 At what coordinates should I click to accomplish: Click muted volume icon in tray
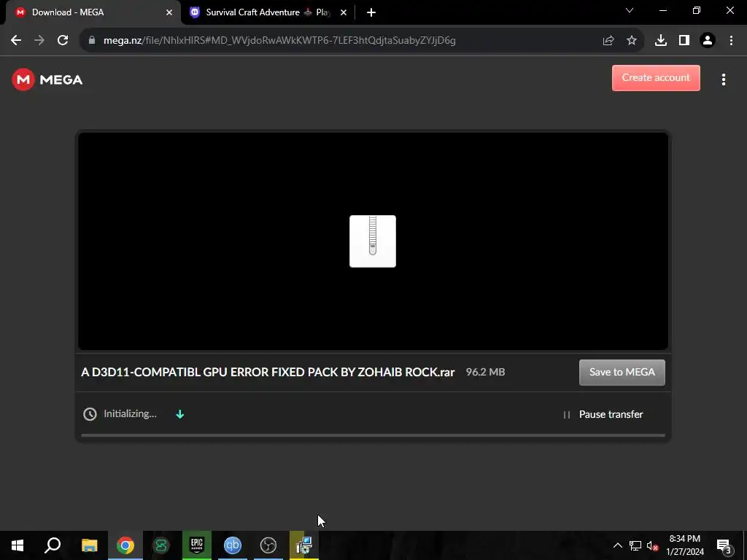click(652, 545)
